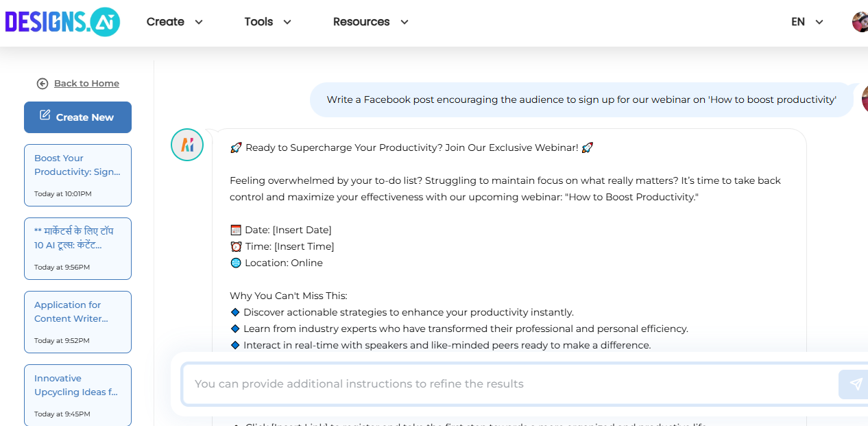Click the user avatar beside the prompt bubble

[865, 99]
